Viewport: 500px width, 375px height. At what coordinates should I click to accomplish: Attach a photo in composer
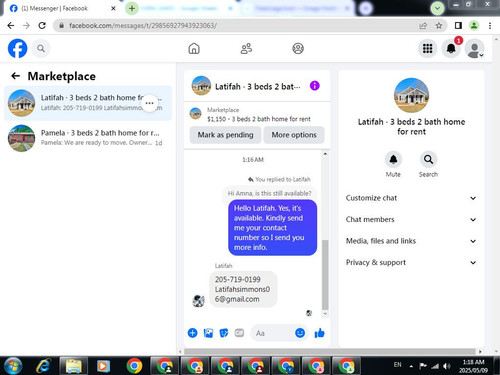point(208,333)
